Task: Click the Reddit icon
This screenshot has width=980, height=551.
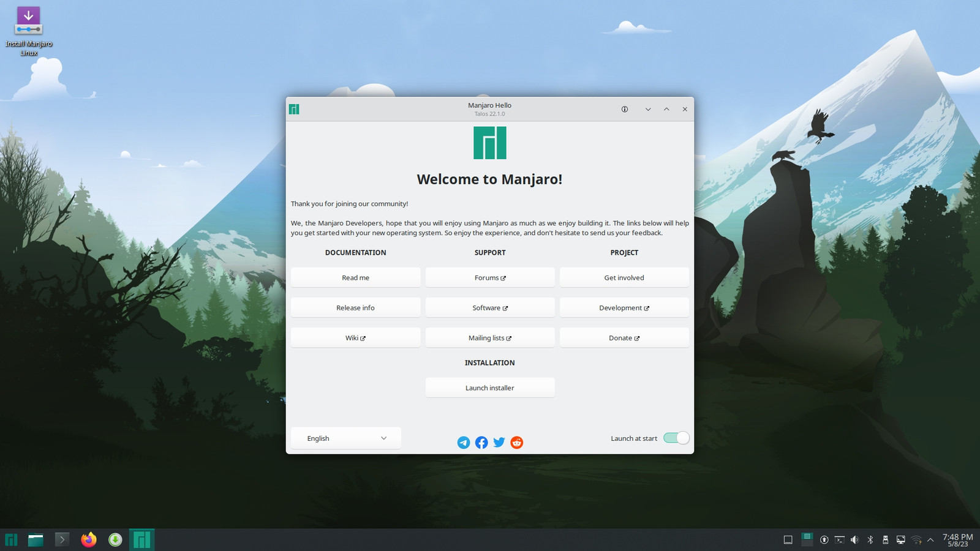Action: point(517,443)
